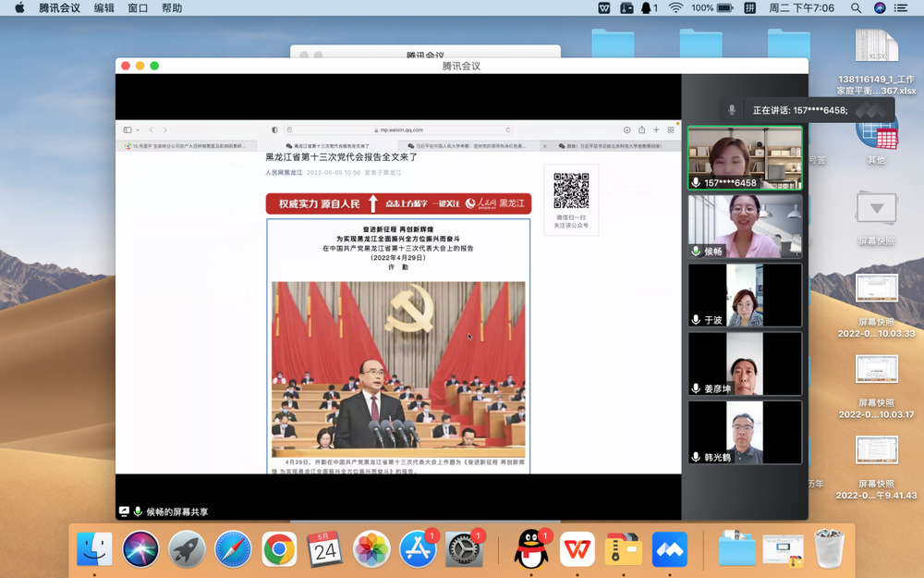
Task: Open Google Chrome from the Dock
Action: point(279,548)
